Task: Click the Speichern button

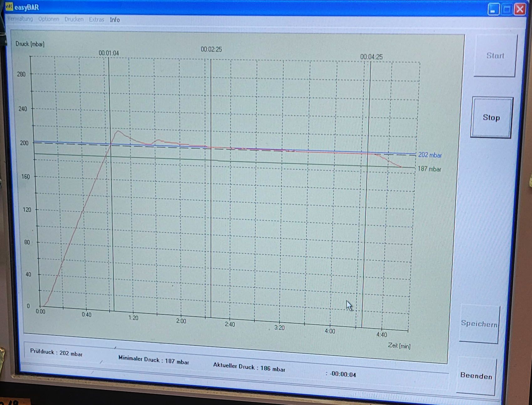Action: click(479, 323)
